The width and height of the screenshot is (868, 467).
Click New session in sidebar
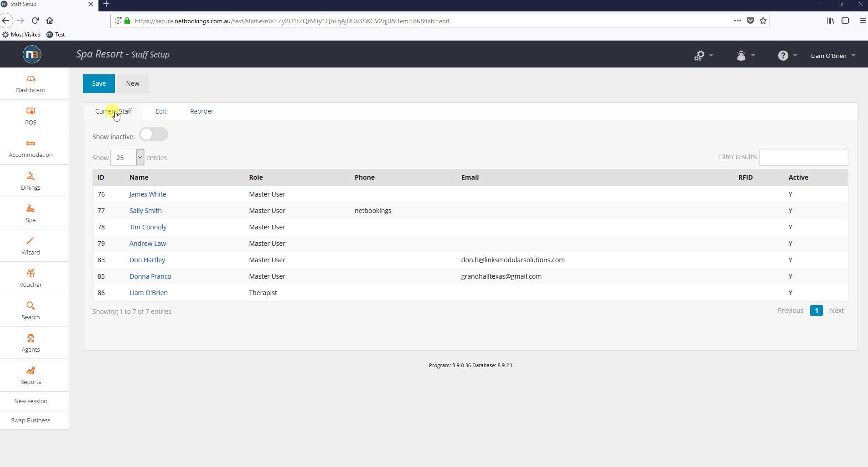click(31, 401)
